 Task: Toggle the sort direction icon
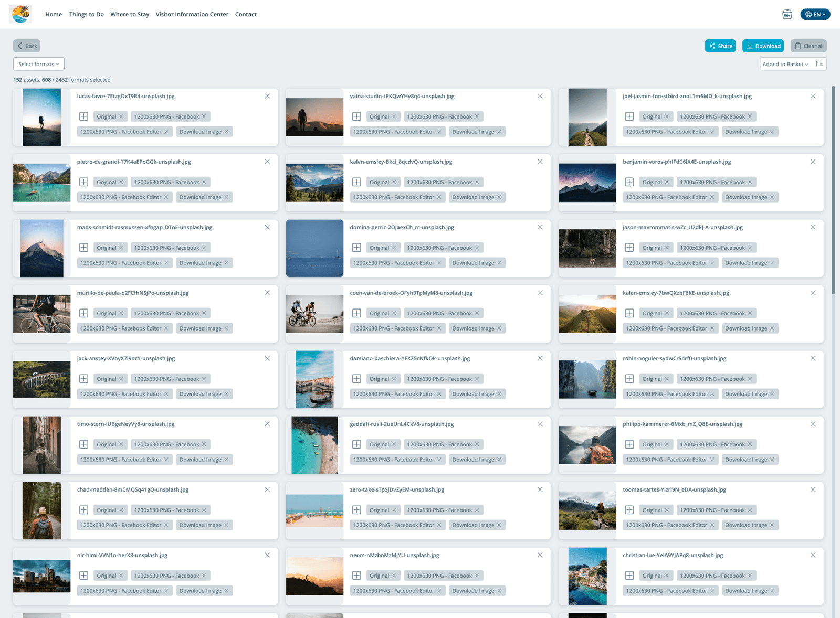(819, 64)
